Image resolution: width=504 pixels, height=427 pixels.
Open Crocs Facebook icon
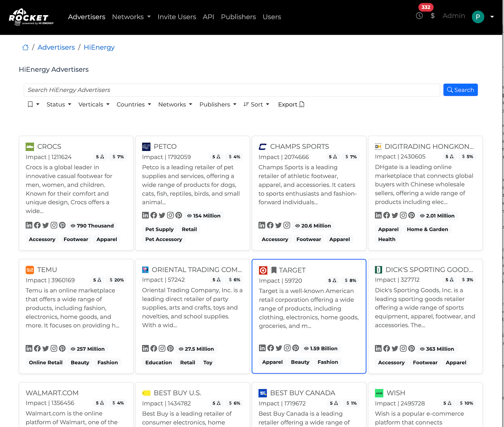37,225
